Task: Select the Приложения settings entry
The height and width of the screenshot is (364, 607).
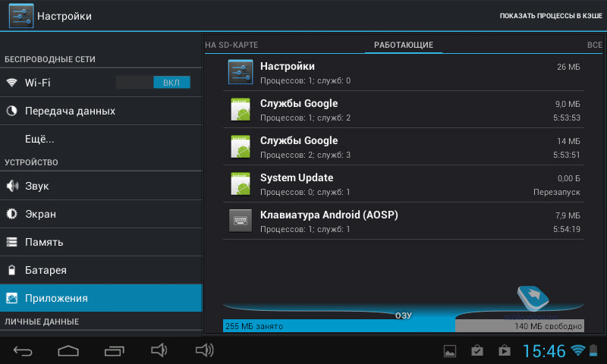Action: point(101,298)
